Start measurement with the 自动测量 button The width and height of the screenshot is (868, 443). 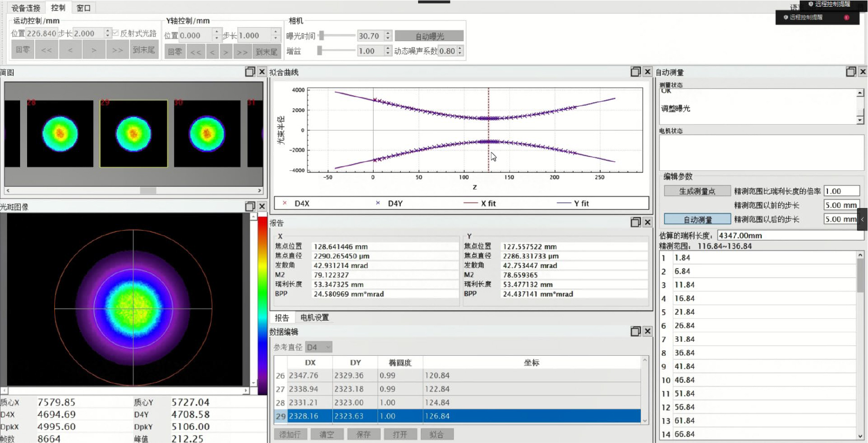(x=697, y=219)
